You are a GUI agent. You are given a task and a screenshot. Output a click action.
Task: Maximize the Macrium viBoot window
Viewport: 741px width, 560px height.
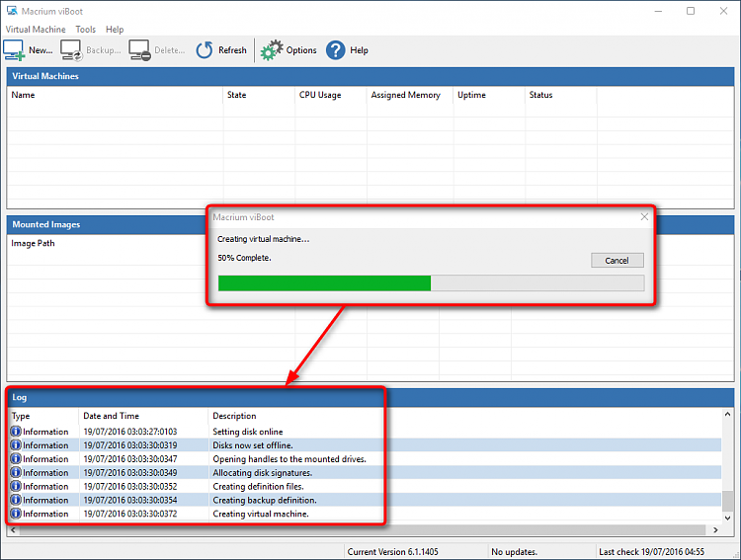point(691,11)
